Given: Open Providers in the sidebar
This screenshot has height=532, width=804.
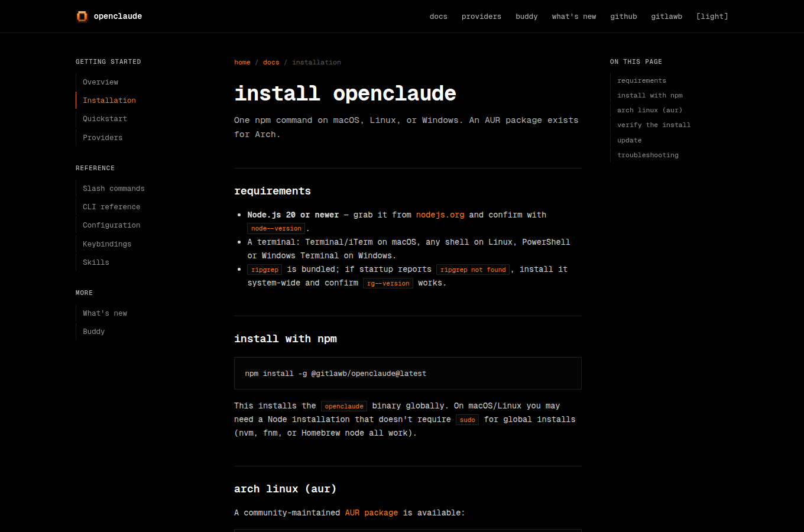Looking at the screenshot, I should click(x=103, y=138).
